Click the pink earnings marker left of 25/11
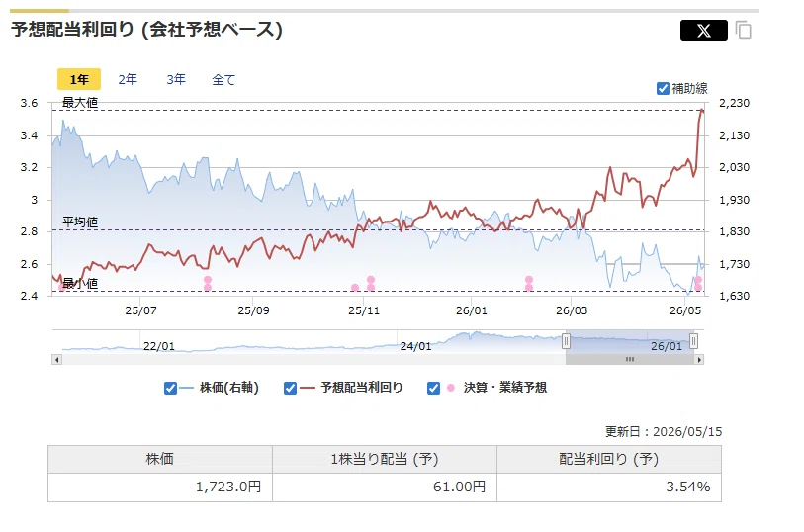The height and width of the screenshot is (532, 804). point(355,288)
